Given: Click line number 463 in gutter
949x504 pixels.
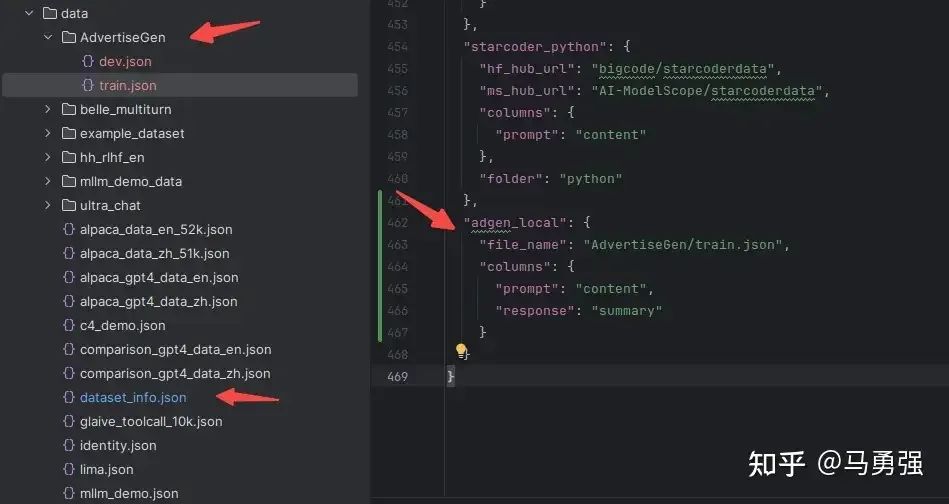Looking at the screenshot, I should [397, 244].
